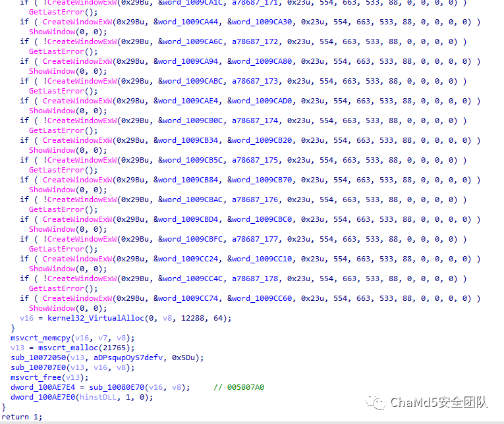504x424 pixels.
Task: Click the &word_1009CC10 argument
Action: point(260,259)
